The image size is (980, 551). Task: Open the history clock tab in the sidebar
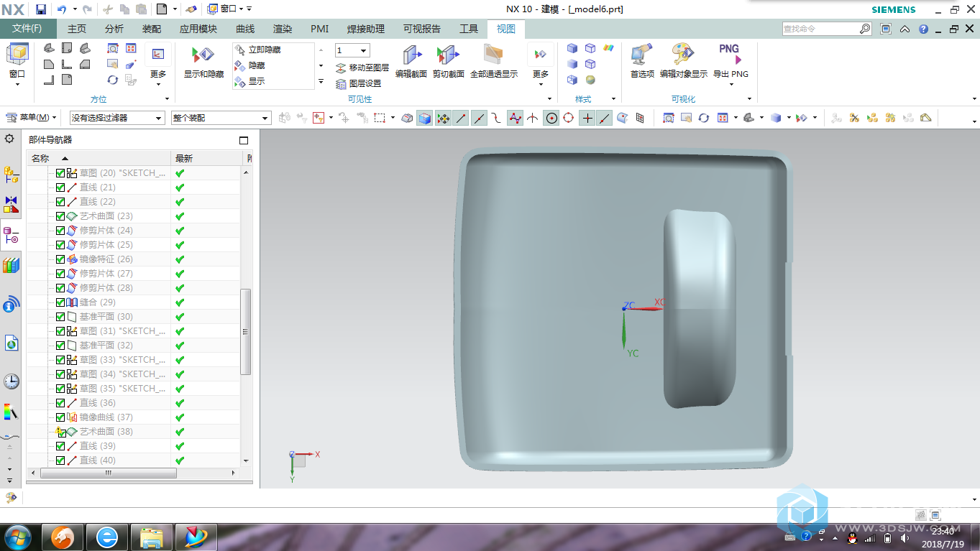11,381
